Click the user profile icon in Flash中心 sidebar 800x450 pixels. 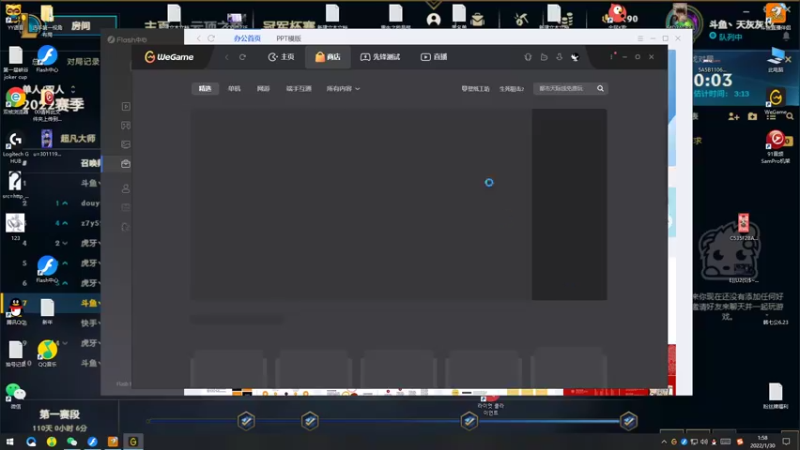(x=126, y=189)
